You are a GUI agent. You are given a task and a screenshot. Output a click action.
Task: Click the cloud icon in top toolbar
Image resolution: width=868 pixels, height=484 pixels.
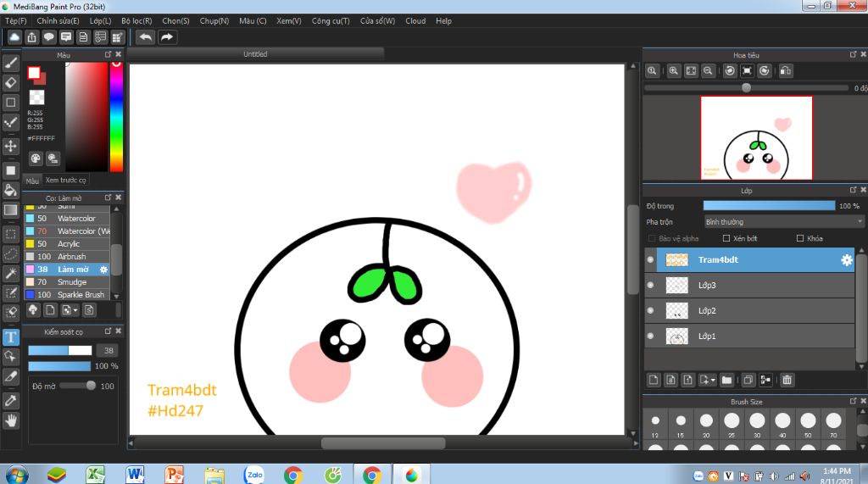coord(14,37)
